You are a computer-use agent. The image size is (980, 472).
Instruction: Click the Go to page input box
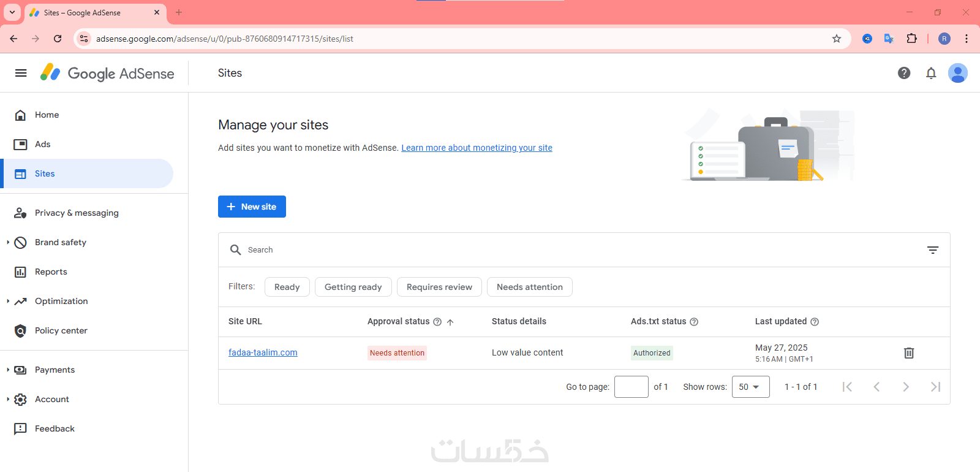click(x=631, y=387)
